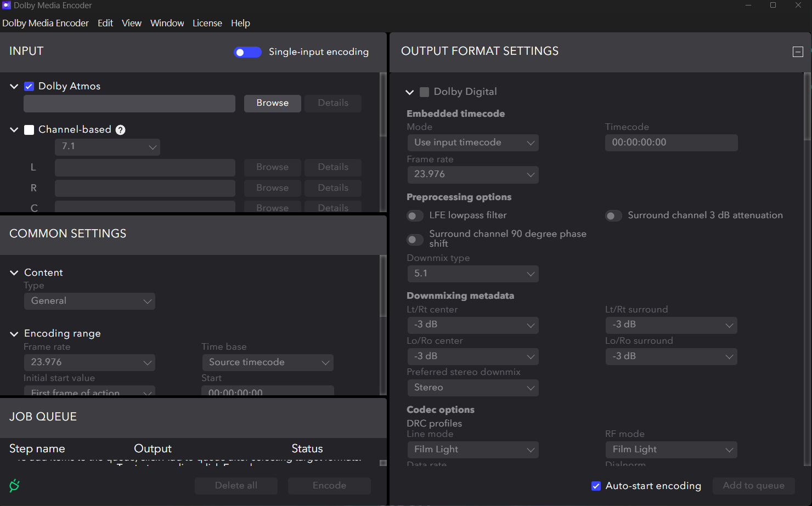The image size is (812, 506).
Task: Open the License menu
Action: pos(207,23)
